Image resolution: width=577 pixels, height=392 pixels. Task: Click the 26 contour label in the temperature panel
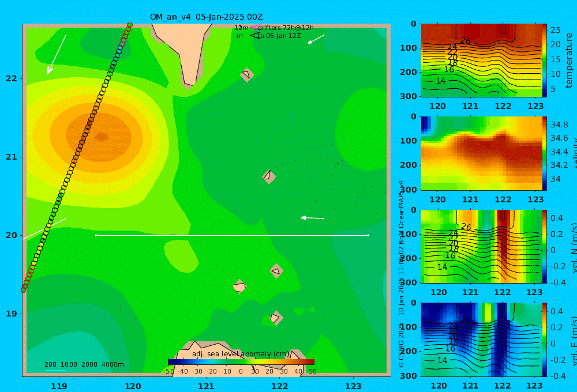point(466,41)
